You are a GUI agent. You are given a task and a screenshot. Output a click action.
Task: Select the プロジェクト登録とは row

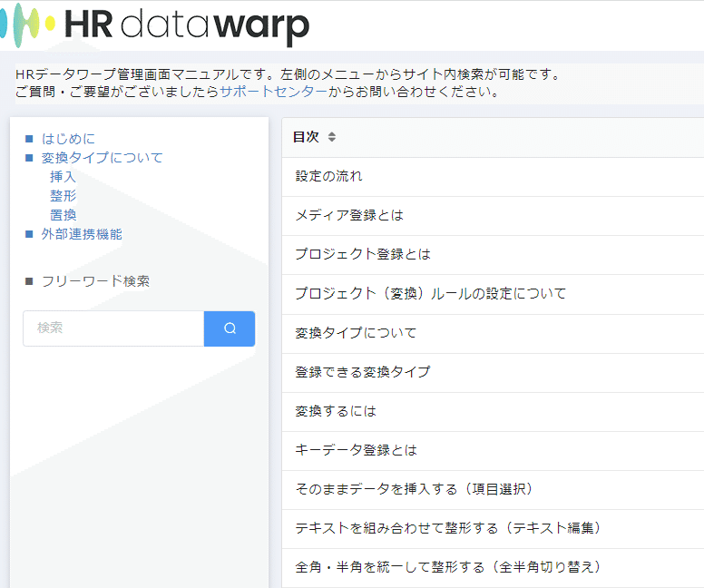click(x=493, y=255)
